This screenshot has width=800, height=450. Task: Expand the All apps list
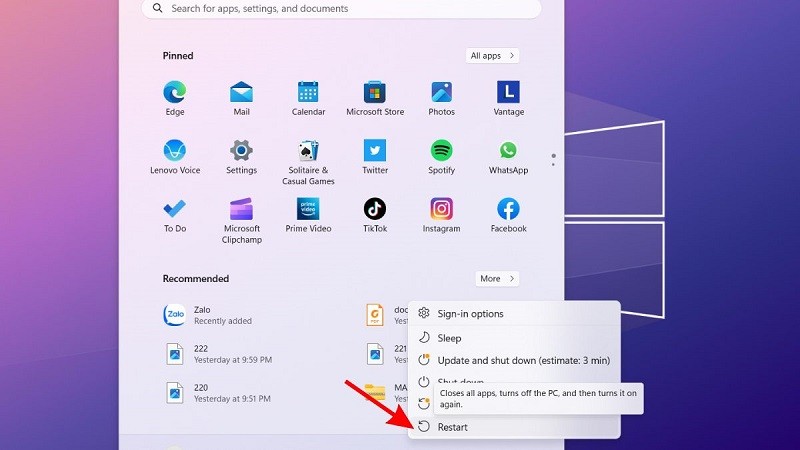(x=492, y=56)
